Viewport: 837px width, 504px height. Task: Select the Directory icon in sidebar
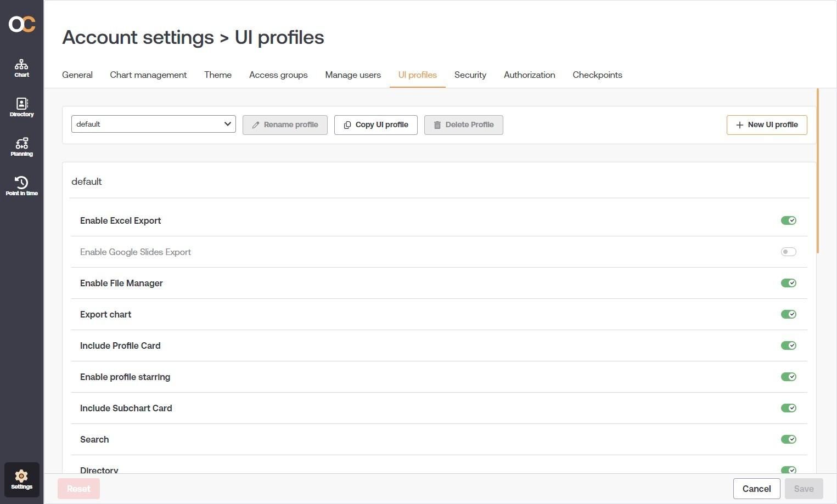tap(21, 106)
